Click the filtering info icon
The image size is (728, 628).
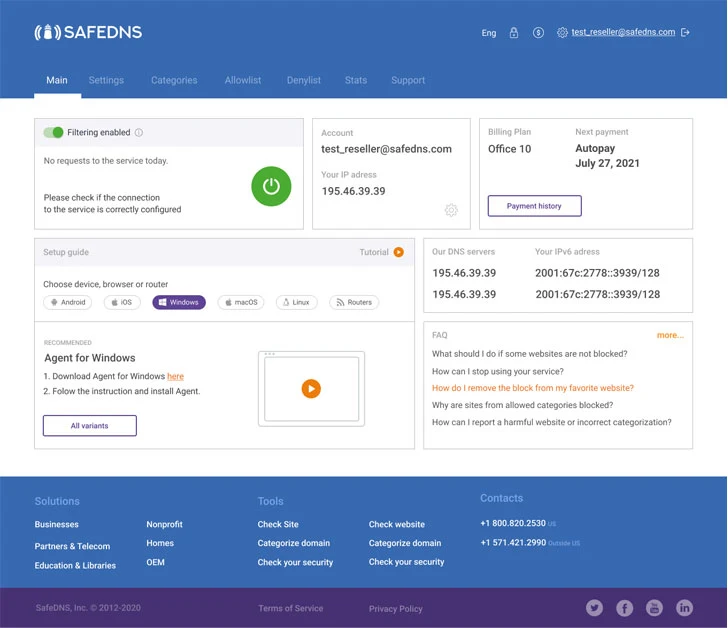click(139, 132)
